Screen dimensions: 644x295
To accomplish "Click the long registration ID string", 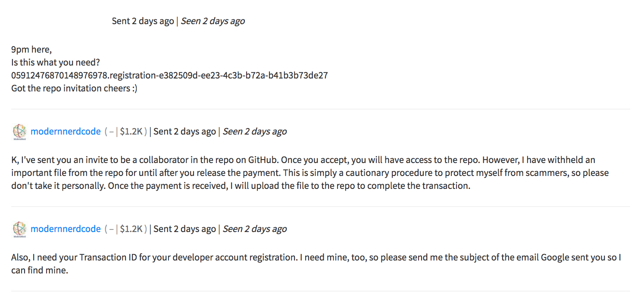I will pyautogui.click(x=169, y=75).
